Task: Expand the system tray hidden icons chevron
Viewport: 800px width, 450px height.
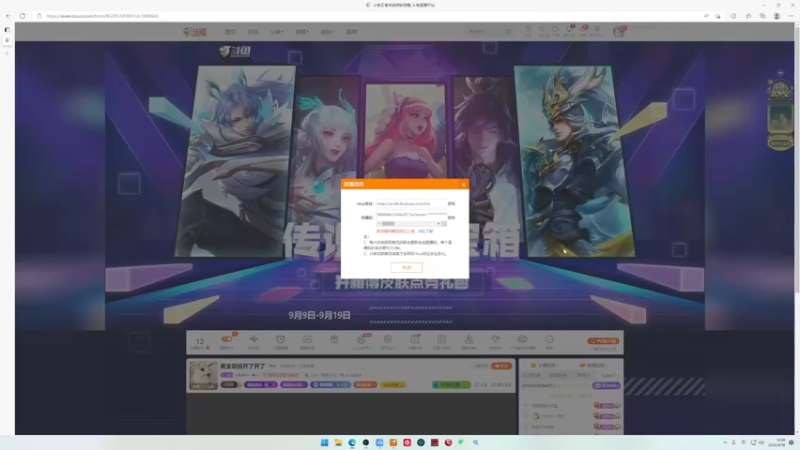Action: point(725,442)
